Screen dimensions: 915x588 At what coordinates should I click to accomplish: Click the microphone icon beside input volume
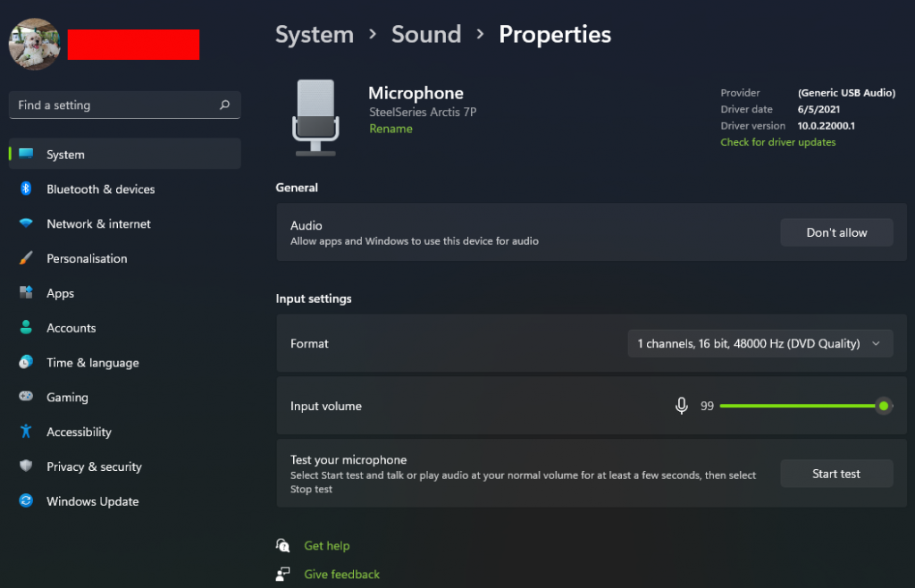click(681, 406)
